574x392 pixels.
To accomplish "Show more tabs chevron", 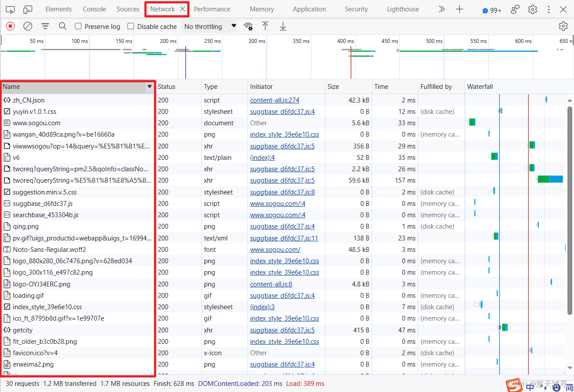I will click(x=442, y=9).
